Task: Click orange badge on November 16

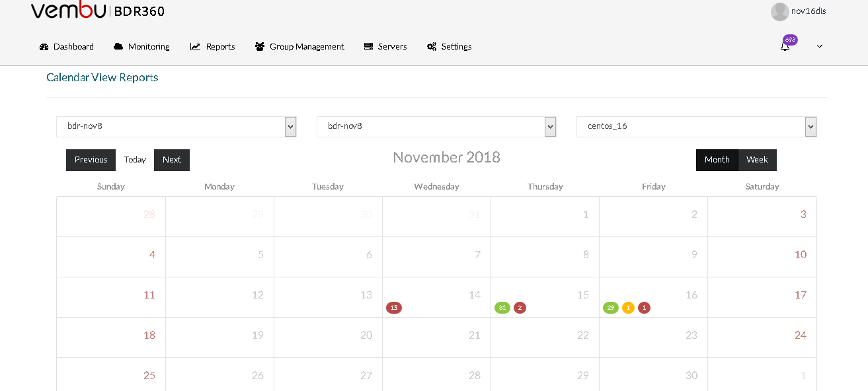Action: 628,308
